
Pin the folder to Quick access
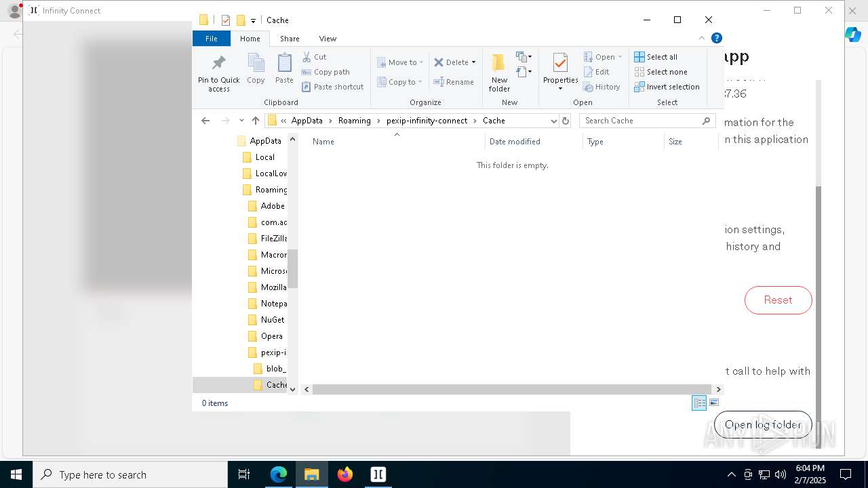(218, 73)
